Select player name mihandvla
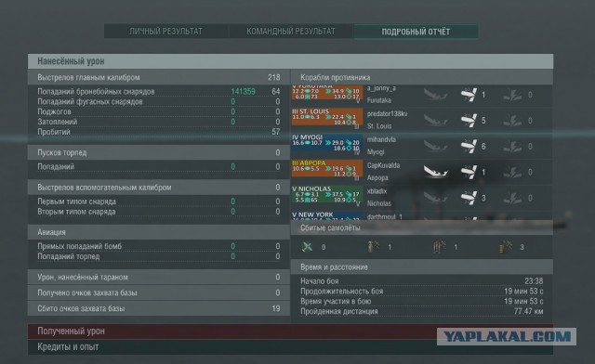 381,139
